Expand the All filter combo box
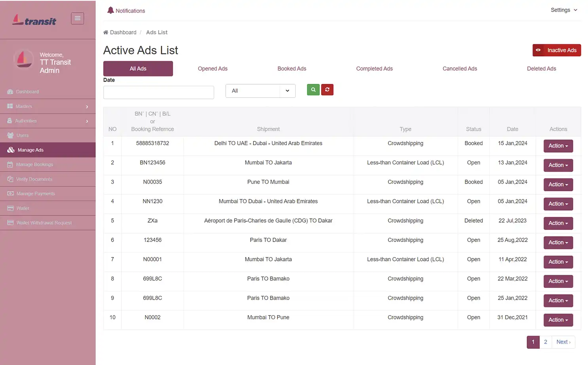588x365 pixels. [x=260, y=91]
